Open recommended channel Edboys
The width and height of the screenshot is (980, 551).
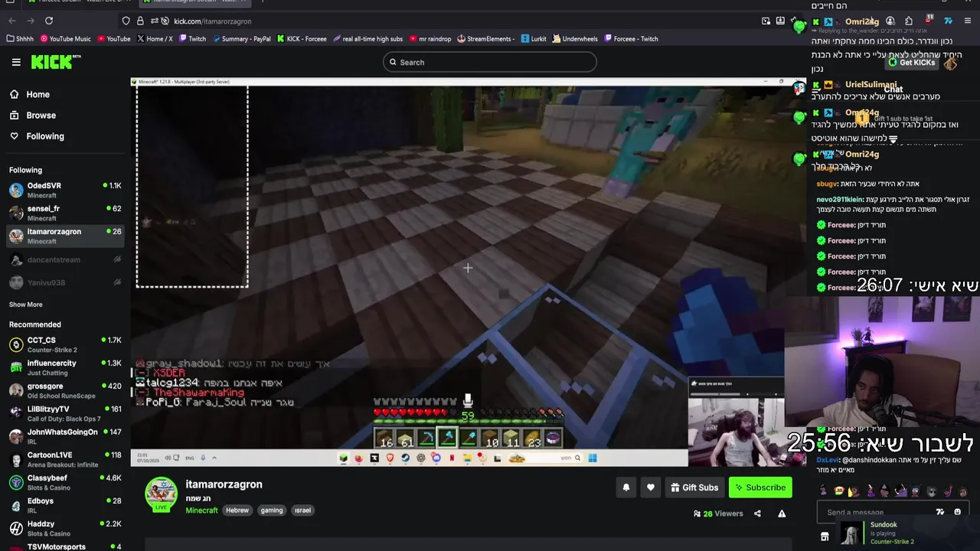click(65, 505)
